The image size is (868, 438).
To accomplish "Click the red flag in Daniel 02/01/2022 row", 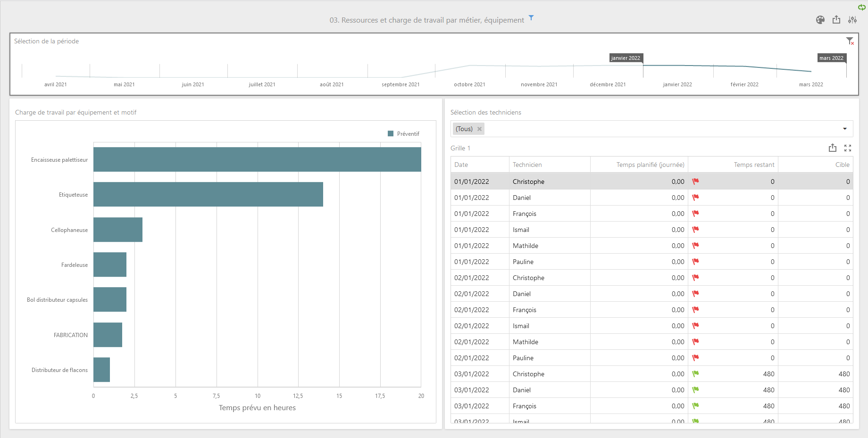I will point(695,294).
